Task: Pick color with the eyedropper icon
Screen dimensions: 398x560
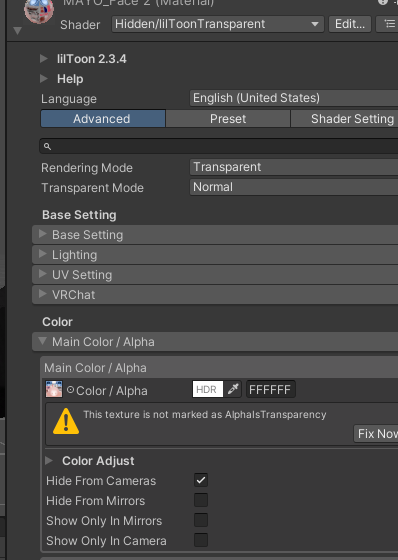Action: pos(233,389)
